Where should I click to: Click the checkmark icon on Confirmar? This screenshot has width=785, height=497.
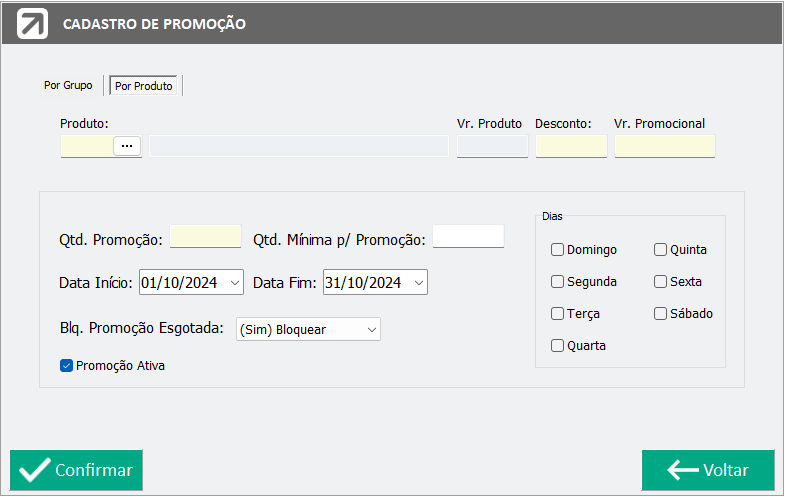tap(34, 470)
